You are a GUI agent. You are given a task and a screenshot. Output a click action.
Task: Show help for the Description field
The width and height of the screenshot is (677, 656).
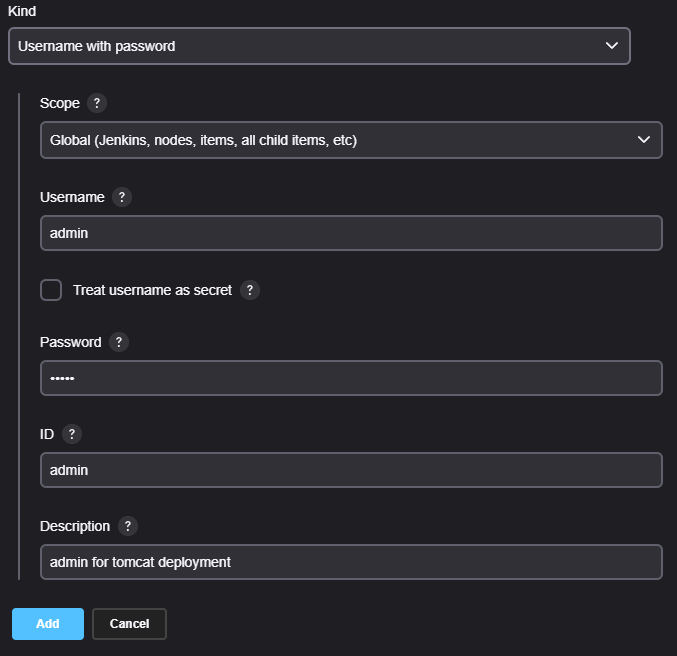[x=128, y=526]
